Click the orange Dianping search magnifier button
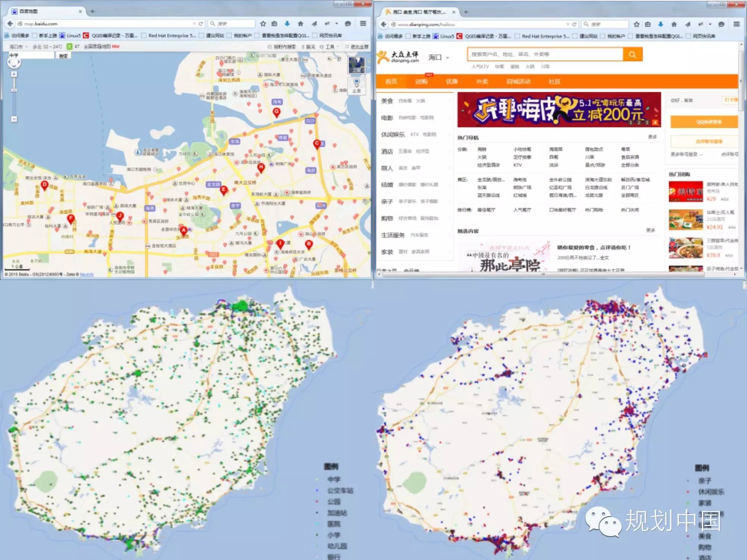This screenshot has width=747, height=560. (x=632, y=55)
